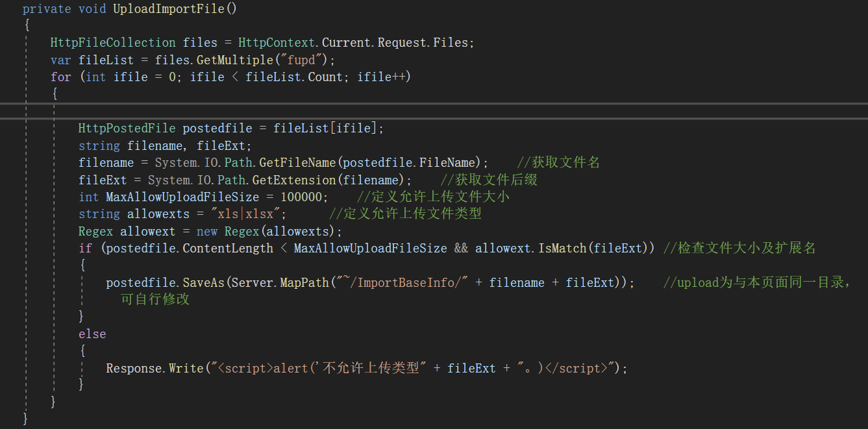Click the comment 获取文件名
Image resolution: width=868 pixels, height=429 pixels.
tap(559, 162)
